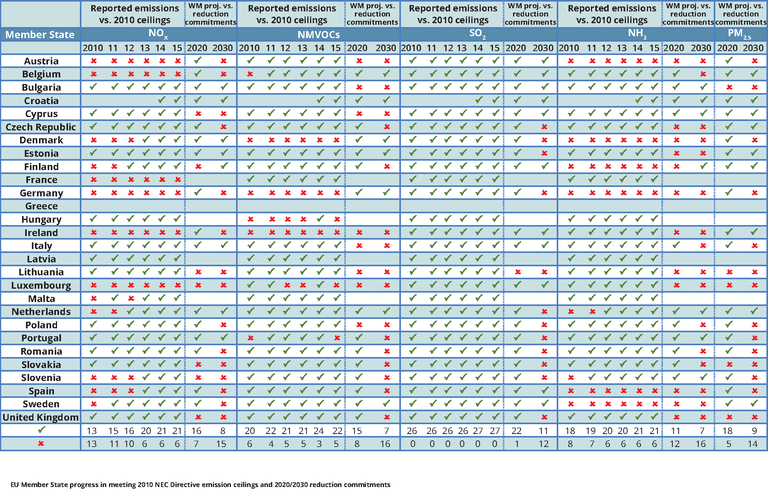Click Germany's SO2 2030 red cross
The width and height of the screenshot is (768, 489).
(x=543, y=193)
